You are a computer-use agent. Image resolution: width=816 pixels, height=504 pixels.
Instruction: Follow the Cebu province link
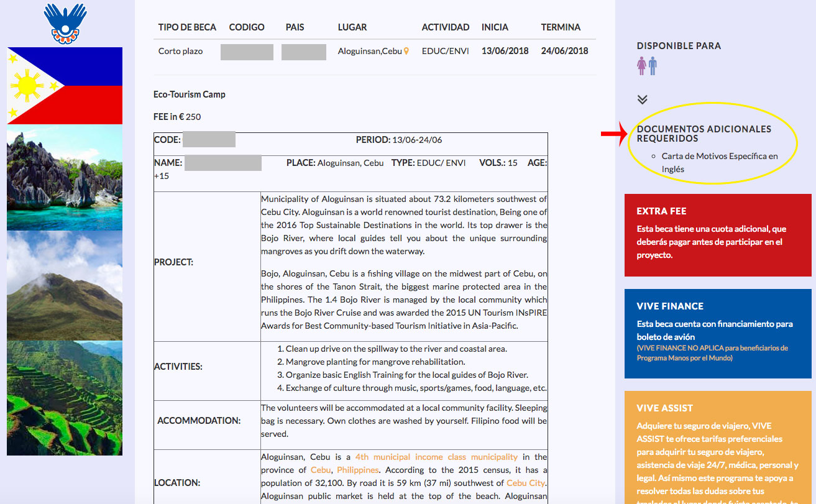pyautogui.click(x=321, y=470)
